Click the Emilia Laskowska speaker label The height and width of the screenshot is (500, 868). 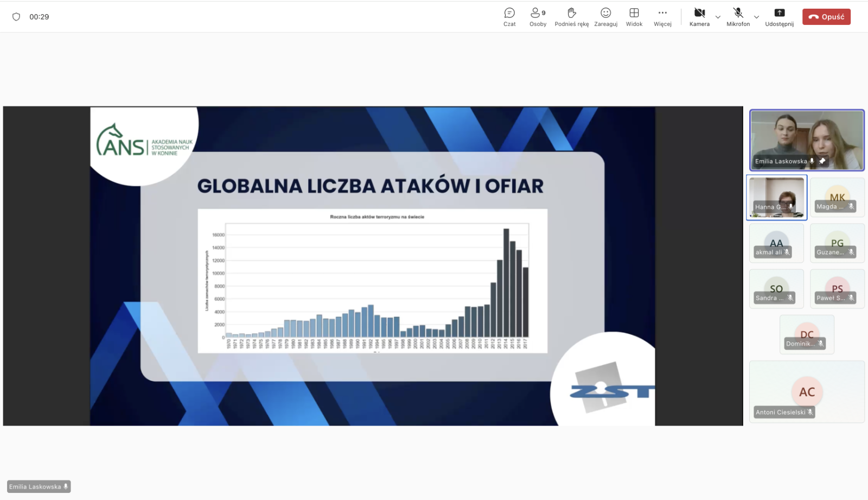[x=39, y=486]
